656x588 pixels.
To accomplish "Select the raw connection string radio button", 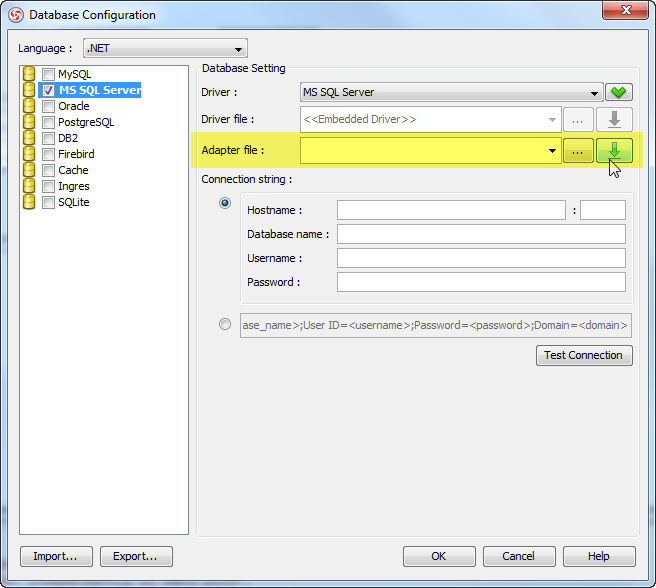I will click(225, 324).
